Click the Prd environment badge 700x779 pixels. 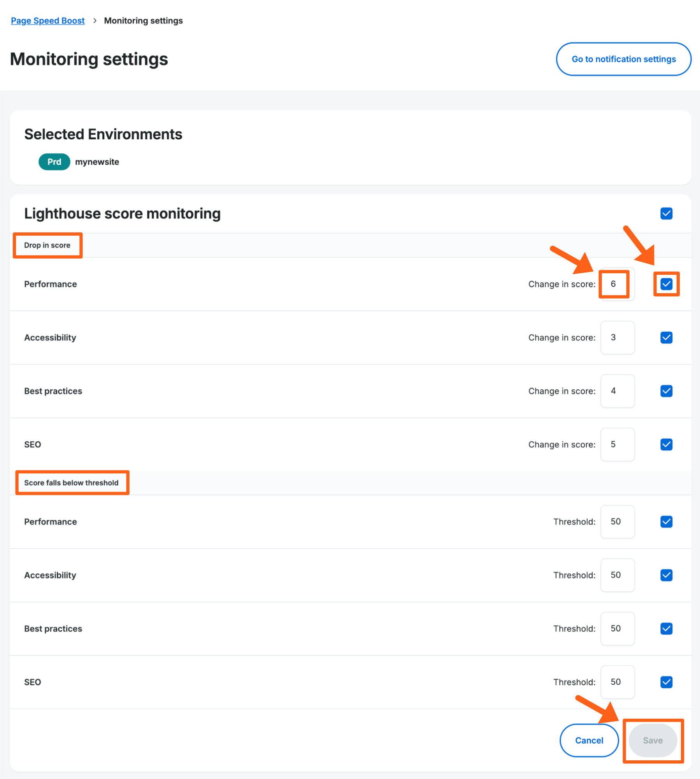pyautogui.click(x=54, y=162)
